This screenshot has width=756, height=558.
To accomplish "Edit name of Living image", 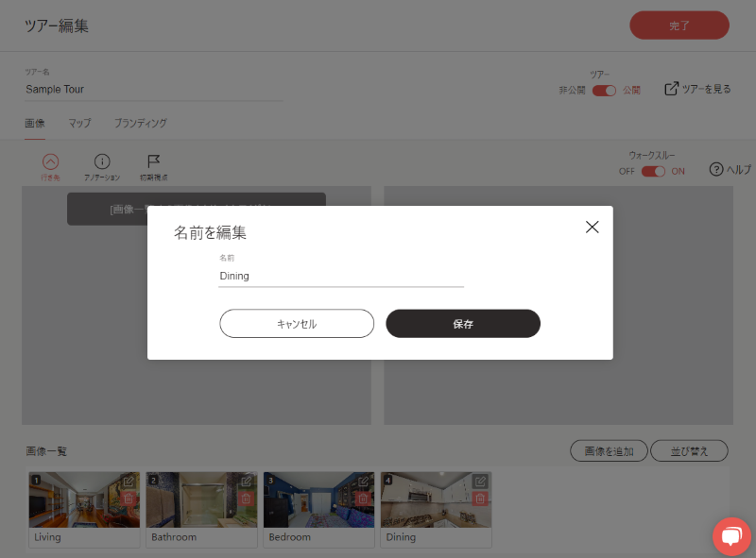I will (x=129, y=482).
